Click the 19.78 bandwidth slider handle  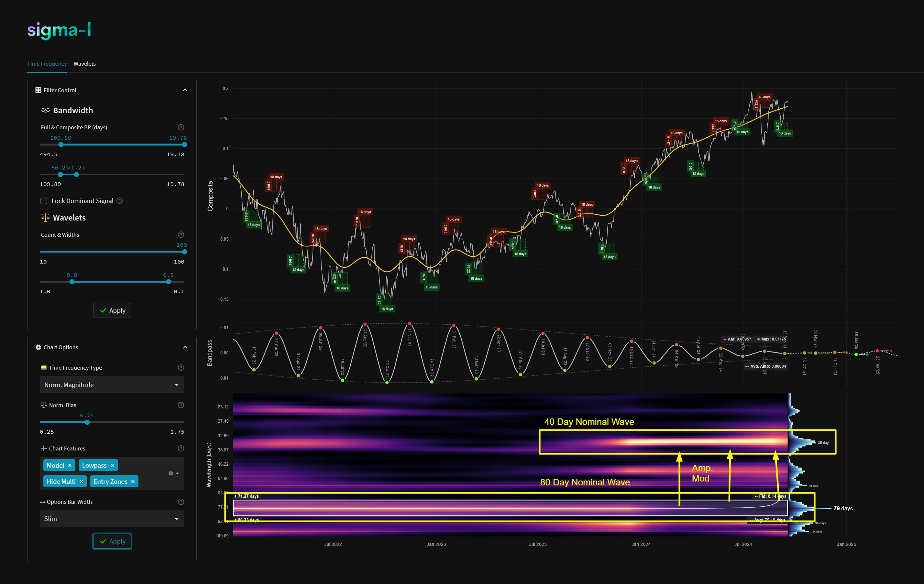click(184, 145)
